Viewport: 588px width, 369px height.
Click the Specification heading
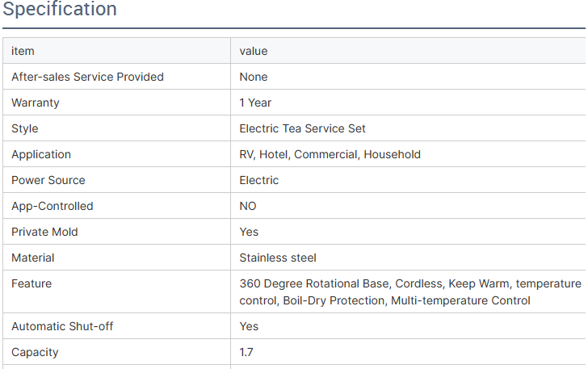[x=60, y=9]
